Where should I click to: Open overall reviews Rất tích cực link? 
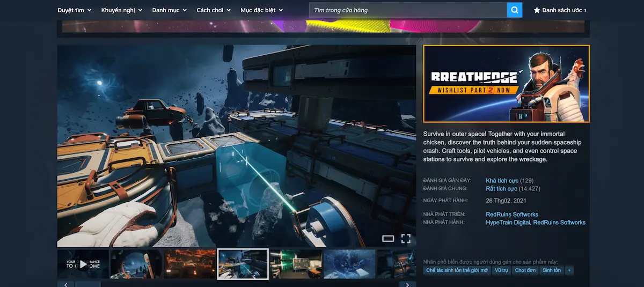[x=501, y=189]
